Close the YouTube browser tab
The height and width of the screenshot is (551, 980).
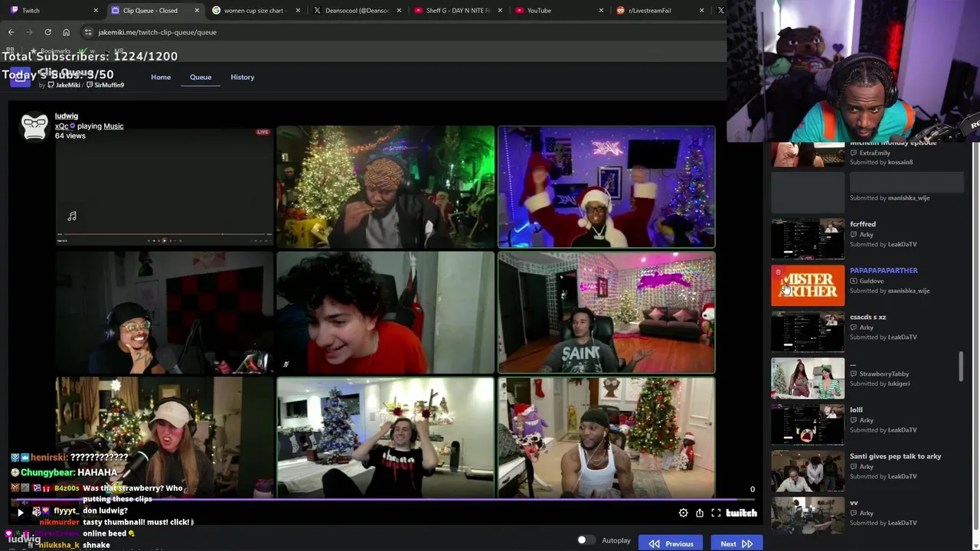[601, 11]
